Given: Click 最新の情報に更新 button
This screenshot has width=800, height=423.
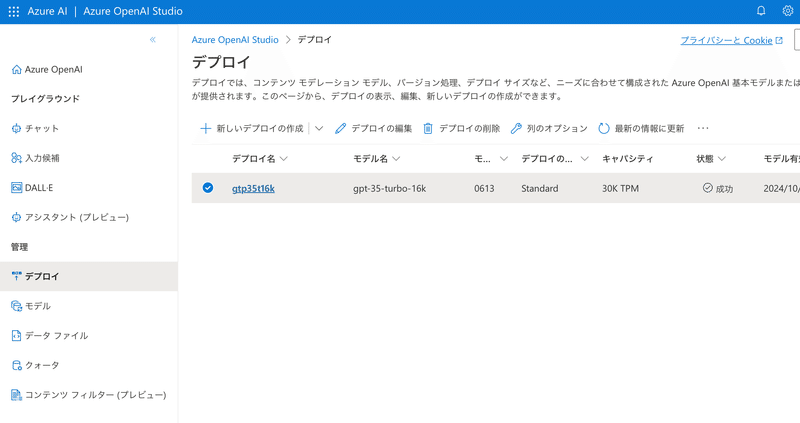Looking at the screenshot, I should [x=641, y=129].
